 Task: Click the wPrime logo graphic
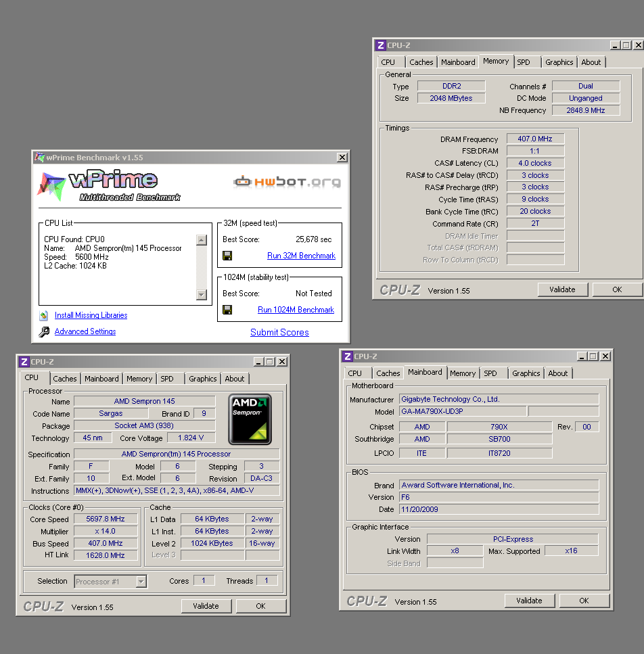[110, 185]
